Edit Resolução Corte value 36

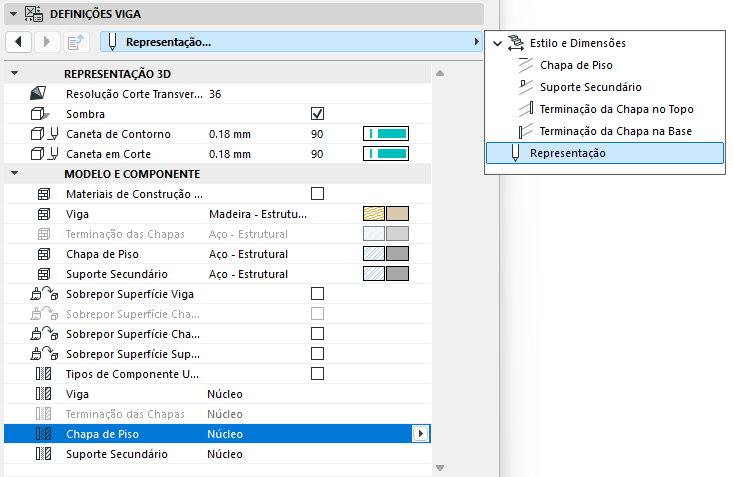215,94
